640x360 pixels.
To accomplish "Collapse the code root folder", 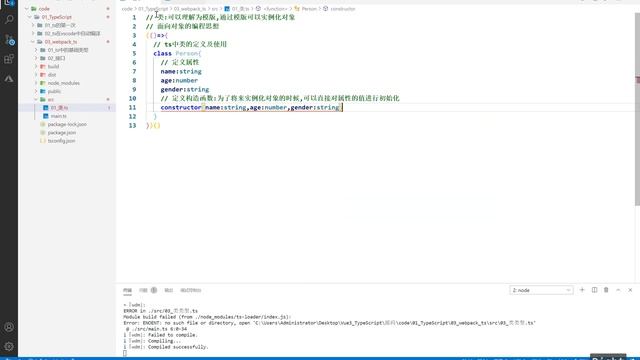I will tap(27, 9).
